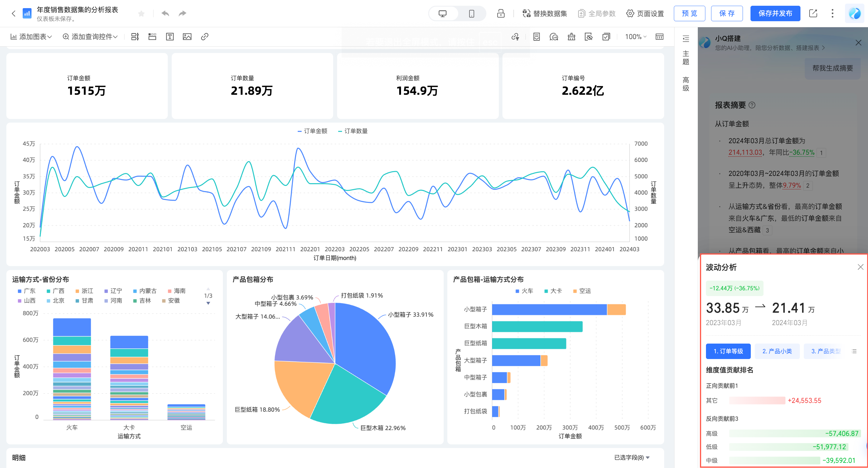Insert a text box widget

170,37
